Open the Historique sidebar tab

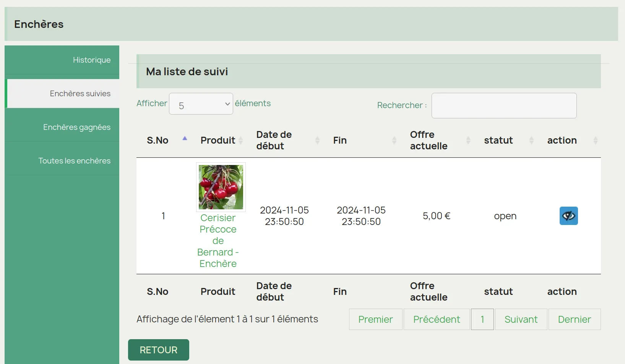click(91, 60)
